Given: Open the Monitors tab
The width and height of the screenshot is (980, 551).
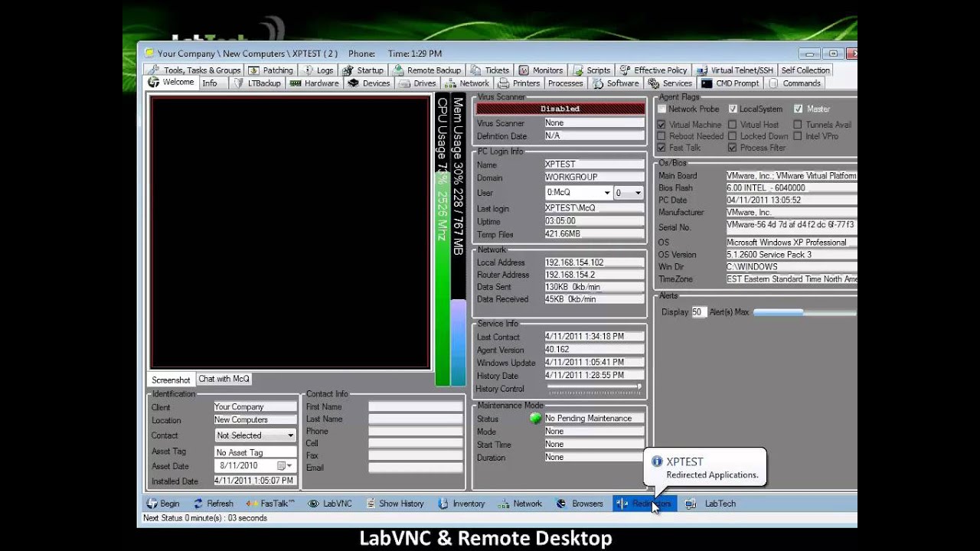Looking at the screenshot, I should pyautogui.click(x=541, y=70).
